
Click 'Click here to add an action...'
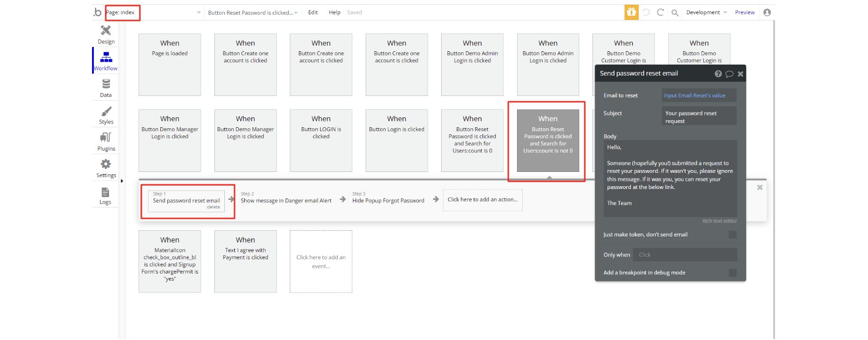[482, 200]
